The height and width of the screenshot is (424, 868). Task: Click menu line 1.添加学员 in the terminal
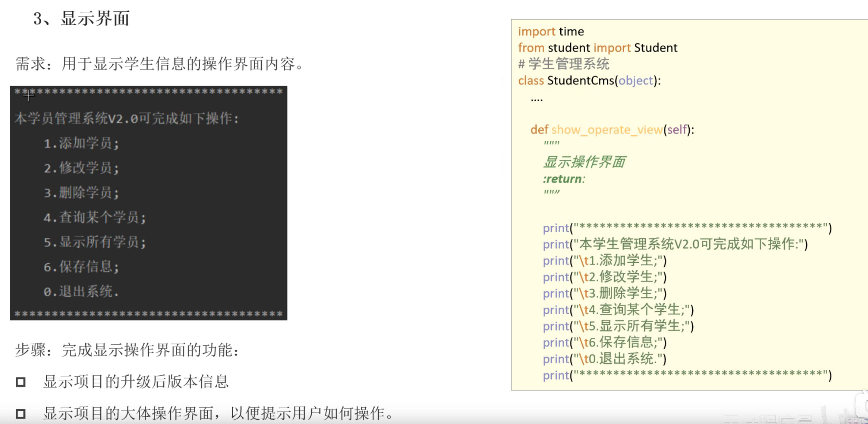[x=81, y=143]
